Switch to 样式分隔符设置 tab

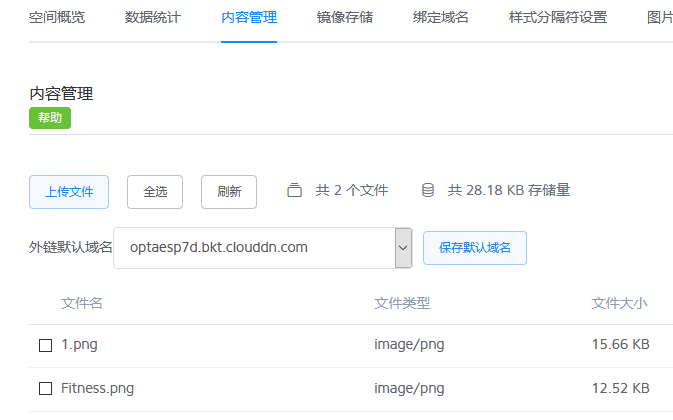[x=558, y=18]
